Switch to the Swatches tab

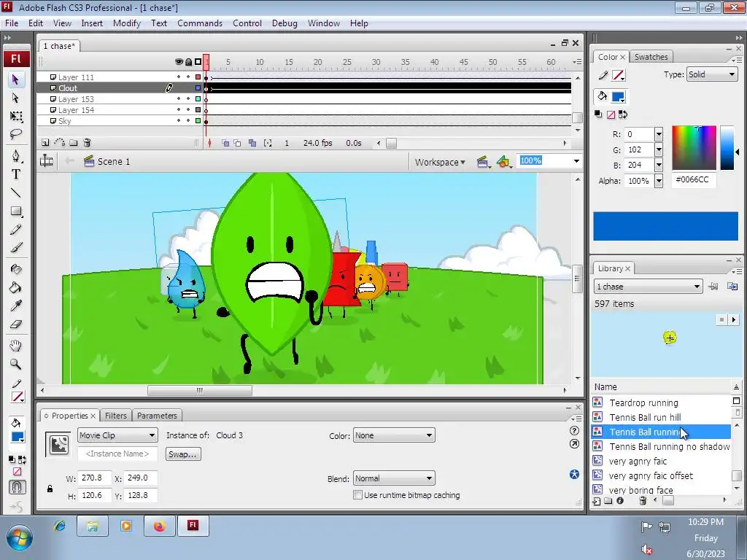[651, 57]
